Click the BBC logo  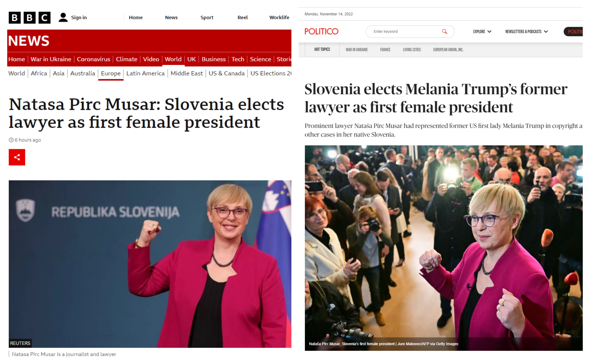[29, 17]
